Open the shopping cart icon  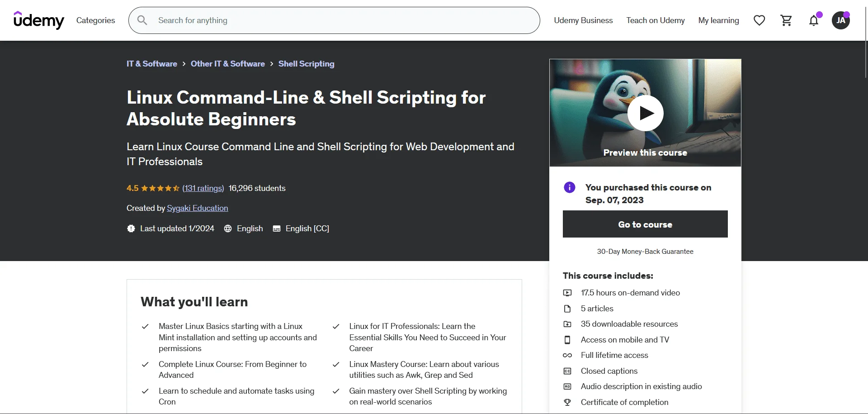click(x=786, y=20)
